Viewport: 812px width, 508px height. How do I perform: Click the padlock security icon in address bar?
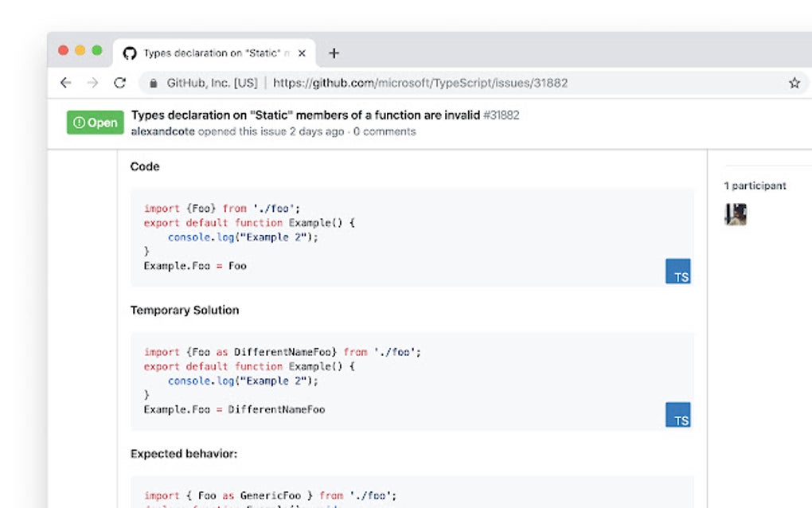pyautogui.click(x=152, y=82)
